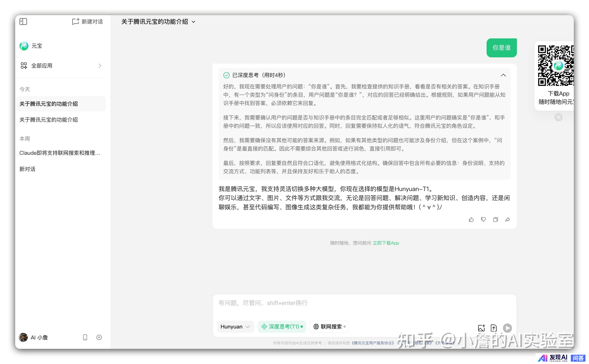Click the 下载App label under QR code

(x=558, y=94)
